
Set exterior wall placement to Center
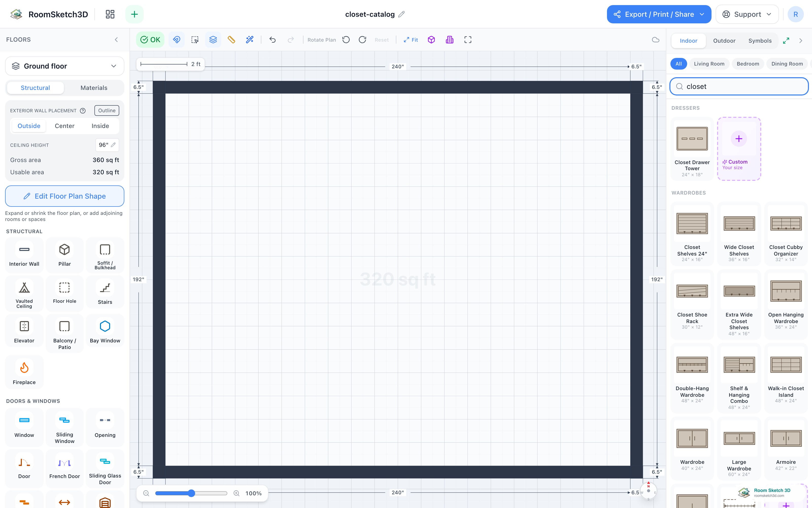click(64, 126)
